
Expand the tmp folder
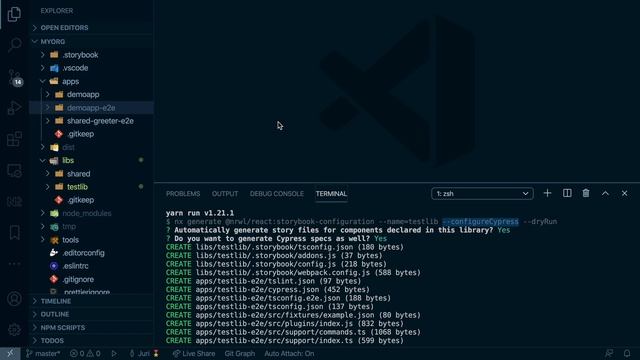point(91,227)
